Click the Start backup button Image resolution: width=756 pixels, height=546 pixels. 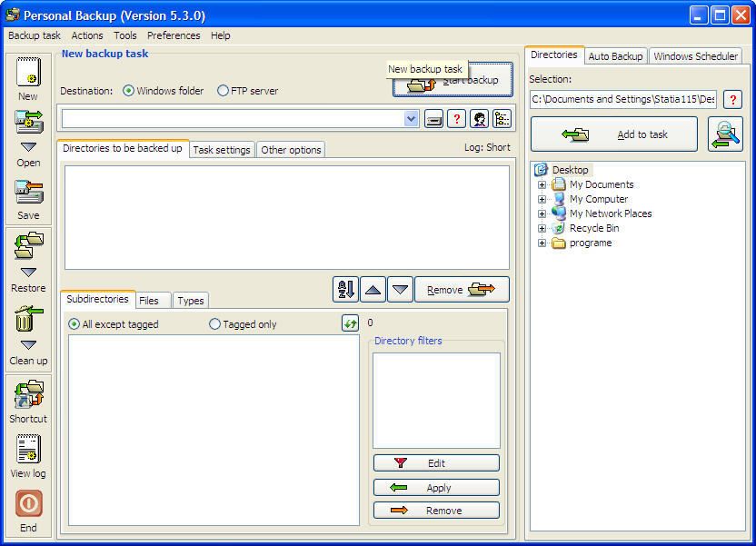tap(453, 80)
